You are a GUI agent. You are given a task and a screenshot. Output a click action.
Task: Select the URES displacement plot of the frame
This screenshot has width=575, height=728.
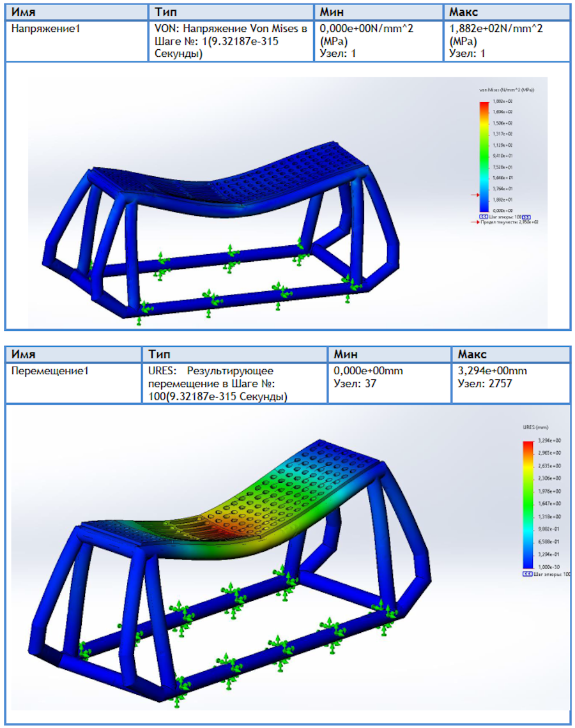tap(230, 573)
